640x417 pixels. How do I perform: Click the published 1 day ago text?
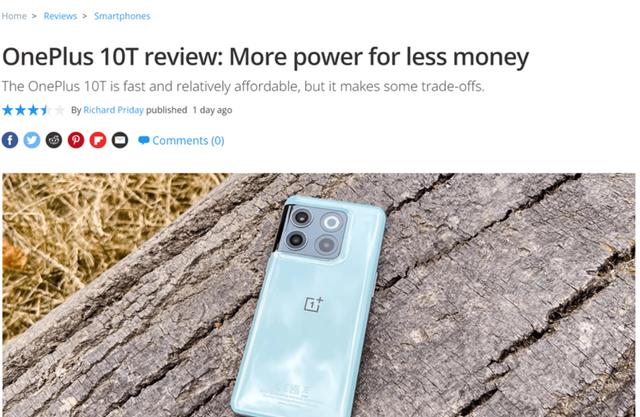click(x=189, y=110)
